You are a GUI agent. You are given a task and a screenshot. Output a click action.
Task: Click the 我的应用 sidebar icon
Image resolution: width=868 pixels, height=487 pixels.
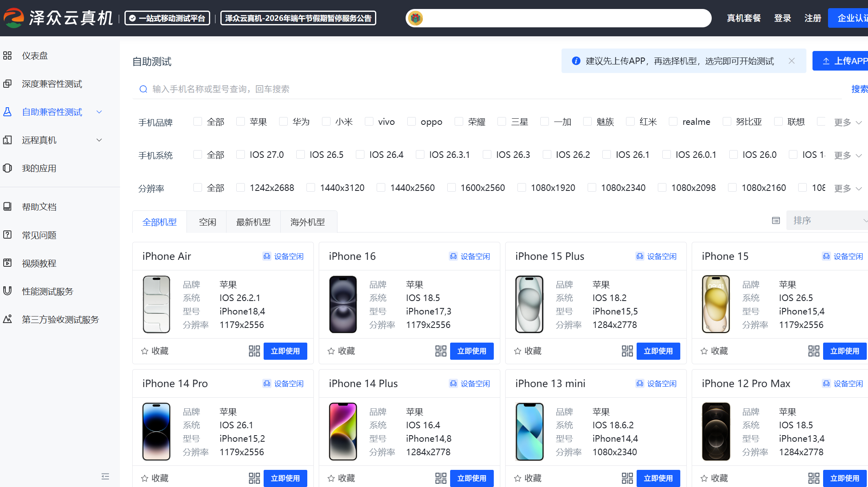pyautogui.click(x=7, y=168)
